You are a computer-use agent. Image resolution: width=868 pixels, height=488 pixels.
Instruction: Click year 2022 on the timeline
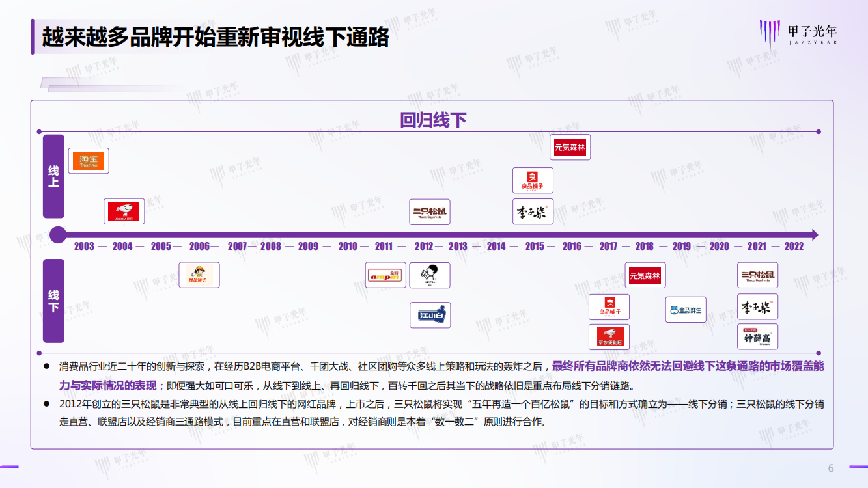794,246
